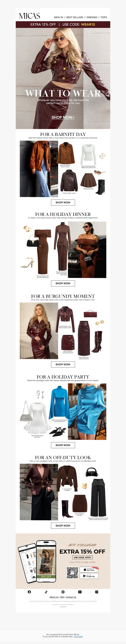126x644 pixels.
Task: Open the BEST SELLERS menu link
Action: tap(75, 17)
